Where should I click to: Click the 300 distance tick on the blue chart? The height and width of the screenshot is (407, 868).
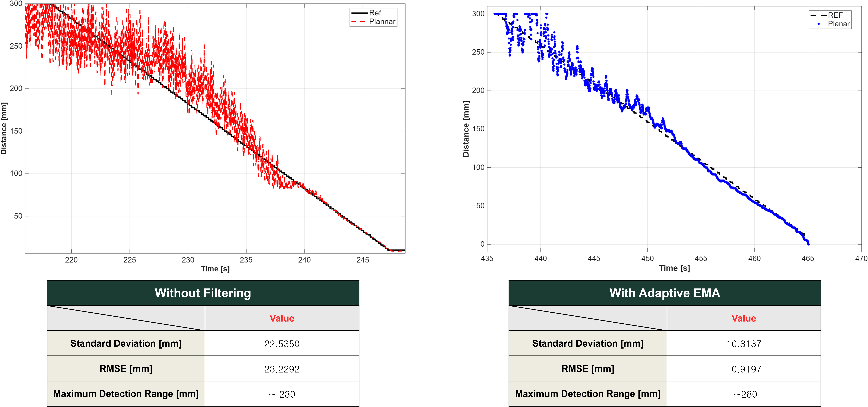478,14
